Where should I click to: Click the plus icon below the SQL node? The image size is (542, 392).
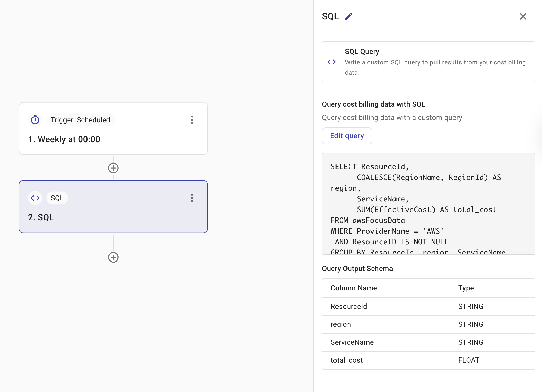(x=113, y=257)
